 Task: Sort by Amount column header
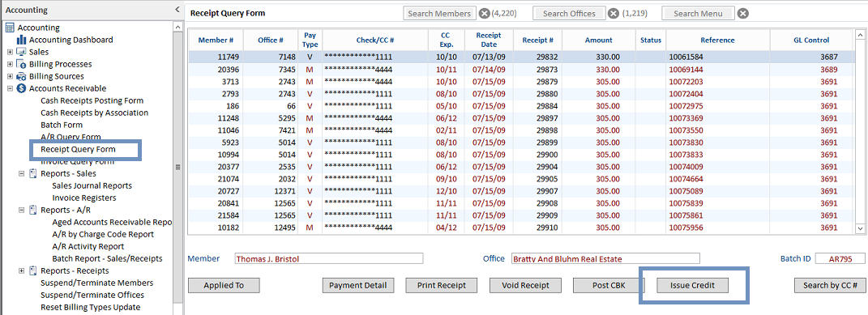point(598,40)
